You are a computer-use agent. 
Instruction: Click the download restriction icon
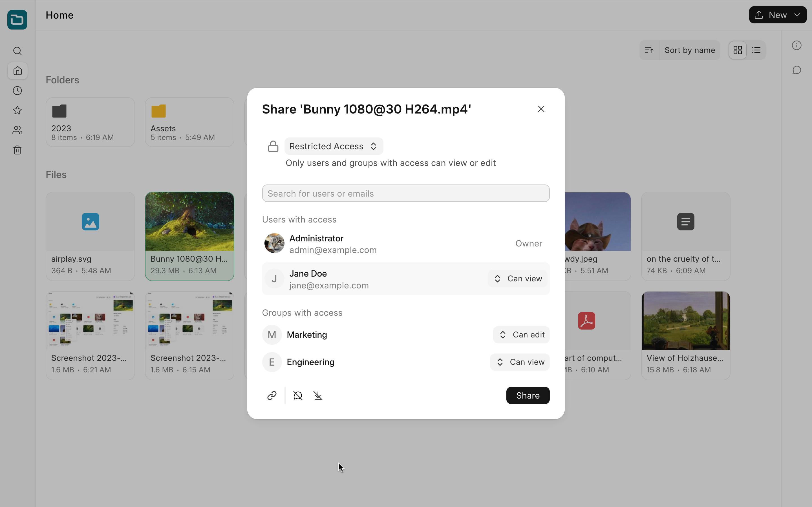click(x=317, y=395)
